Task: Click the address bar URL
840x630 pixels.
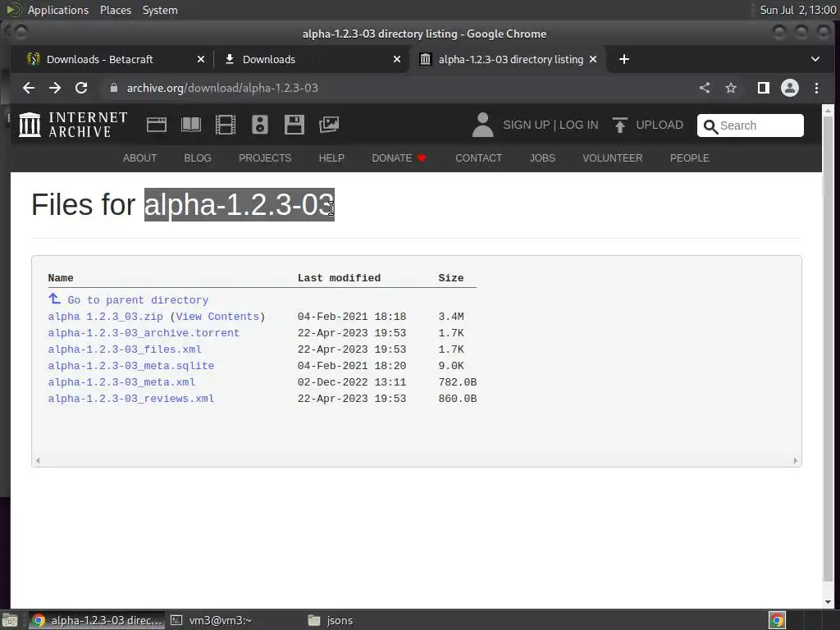Action: [x=222, y=88]
